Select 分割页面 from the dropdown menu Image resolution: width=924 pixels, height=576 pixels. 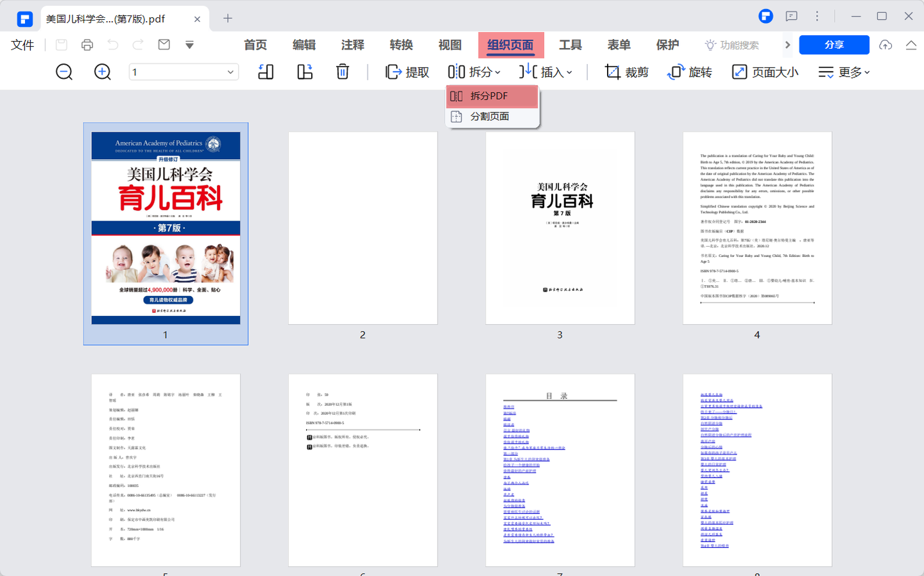492,116
